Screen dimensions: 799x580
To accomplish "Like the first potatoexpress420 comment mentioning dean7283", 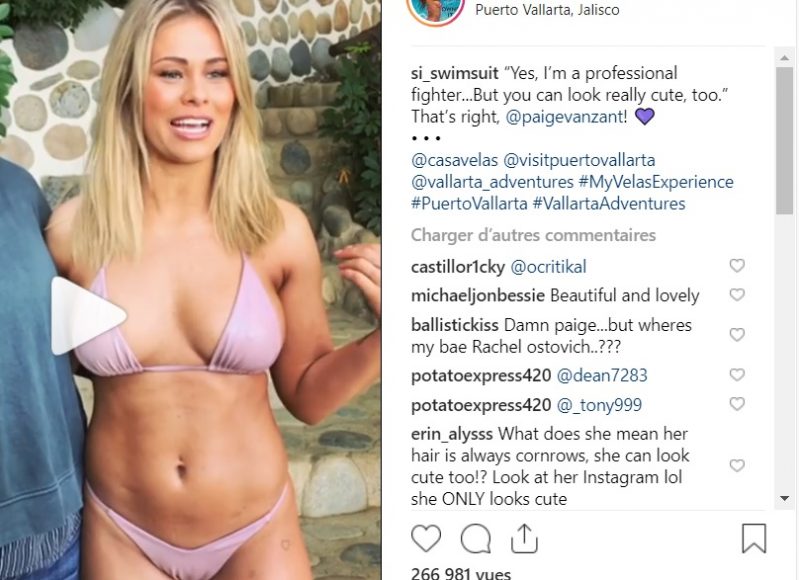I will pos(737,375).
